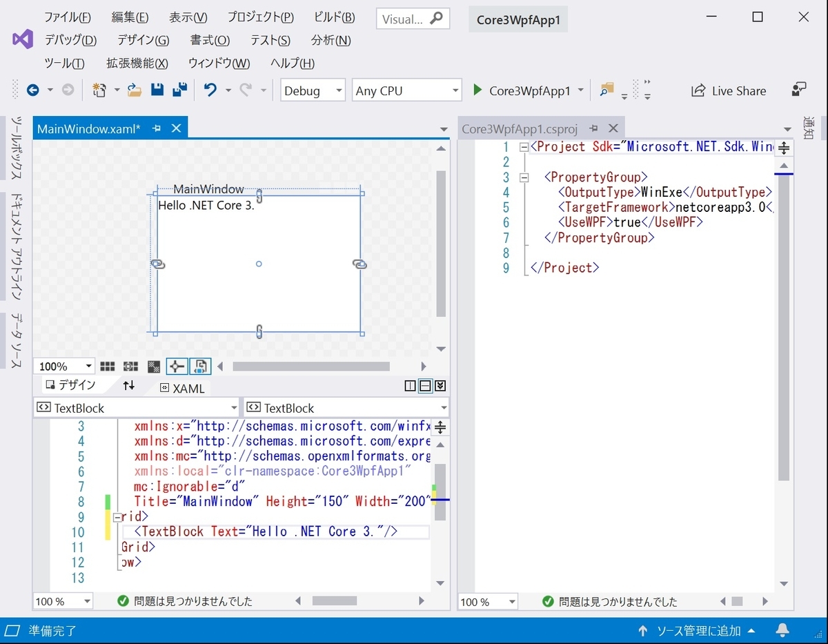Open the デバッグ(D) menu
828x644 pixels.
point(70,40)
